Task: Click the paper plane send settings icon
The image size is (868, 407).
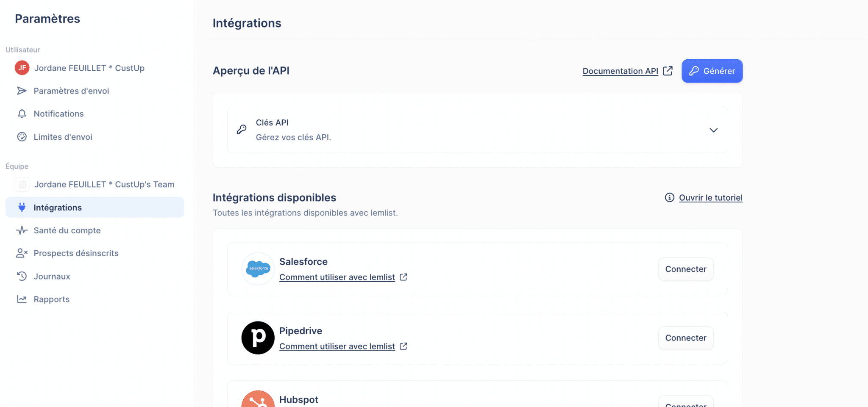Action: [x=22, y=91]
